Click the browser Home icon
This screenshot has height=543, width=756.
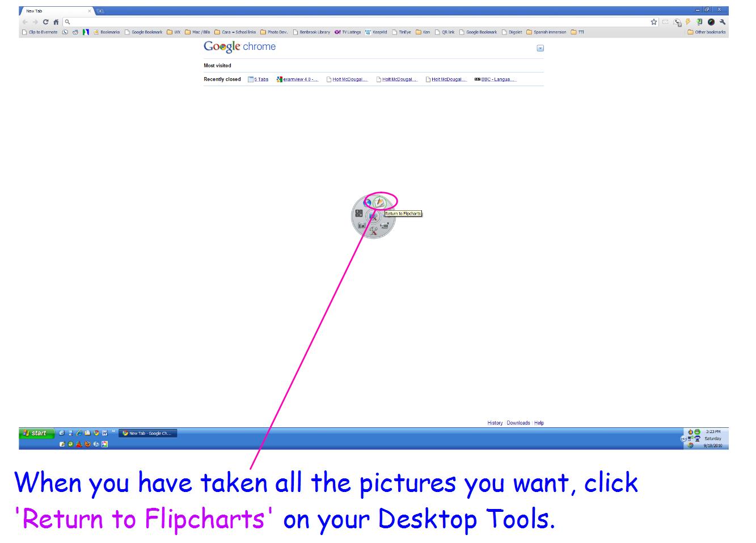click(x=55, y=22)
